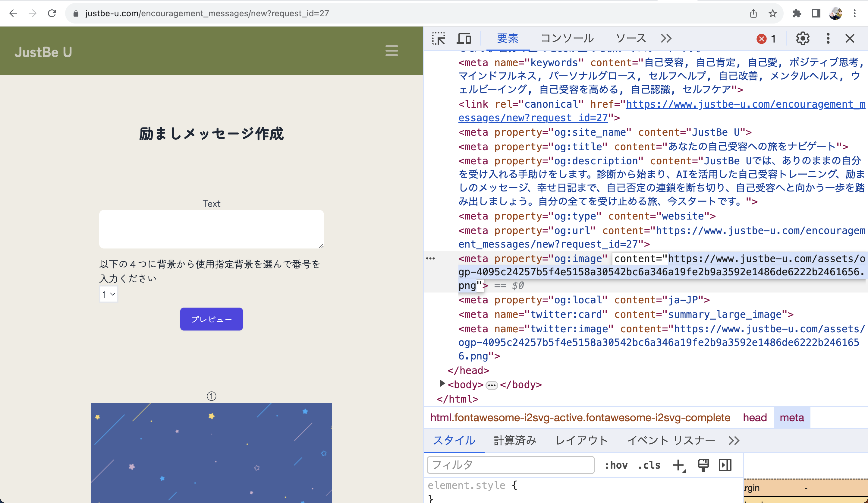Switch to the イベント リスナー tab
This screenshot has height=503, width=868.
(671, 440)
